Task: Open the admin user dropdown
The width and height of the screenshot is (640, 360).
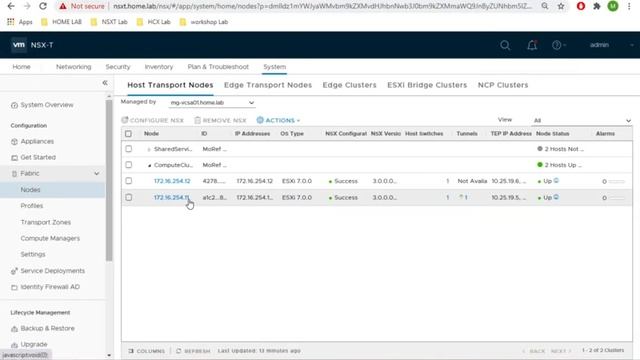Action: click(x=611, y=45)
